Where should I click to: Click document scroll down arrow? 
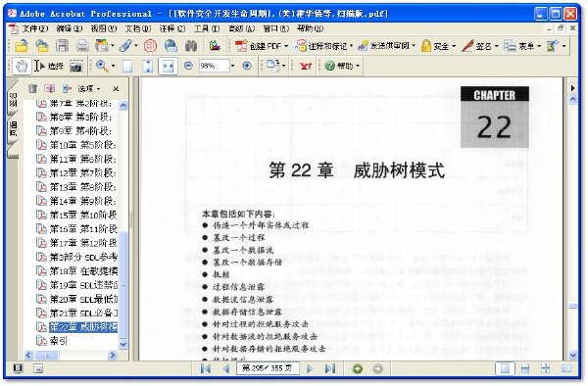coord(572,355)
